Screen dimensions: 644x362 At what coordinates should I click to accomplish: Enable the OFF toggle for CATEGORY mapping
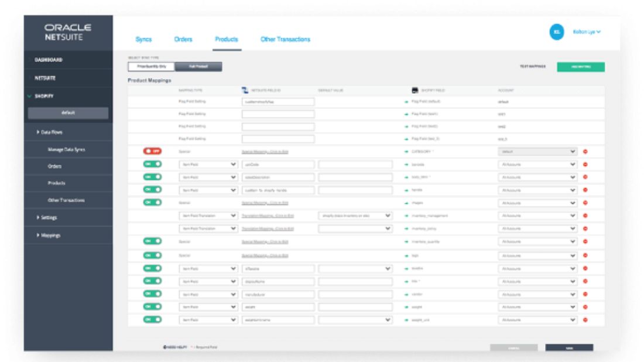[152, 151]
